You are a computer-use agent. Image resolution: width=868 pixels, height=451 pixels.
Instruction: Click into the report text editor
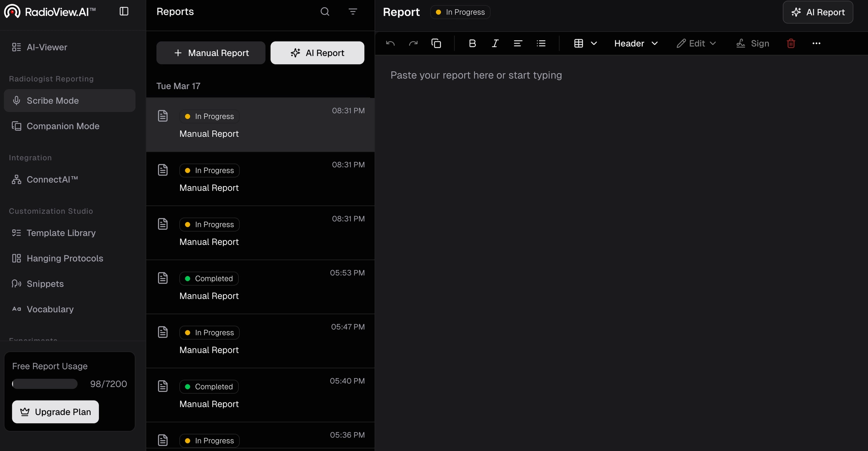point(621,253)
